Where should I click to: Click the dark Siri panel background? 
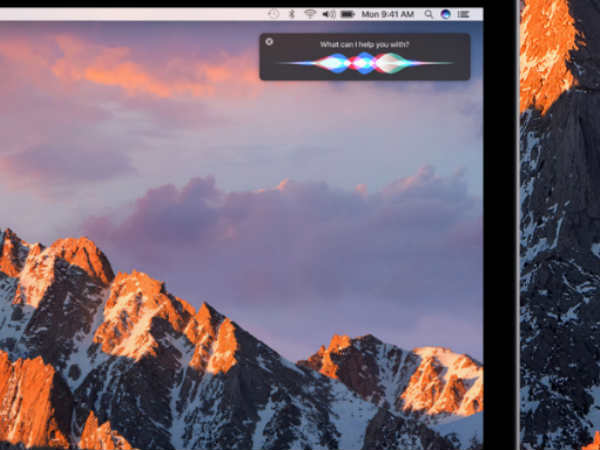tap(440, 70)
